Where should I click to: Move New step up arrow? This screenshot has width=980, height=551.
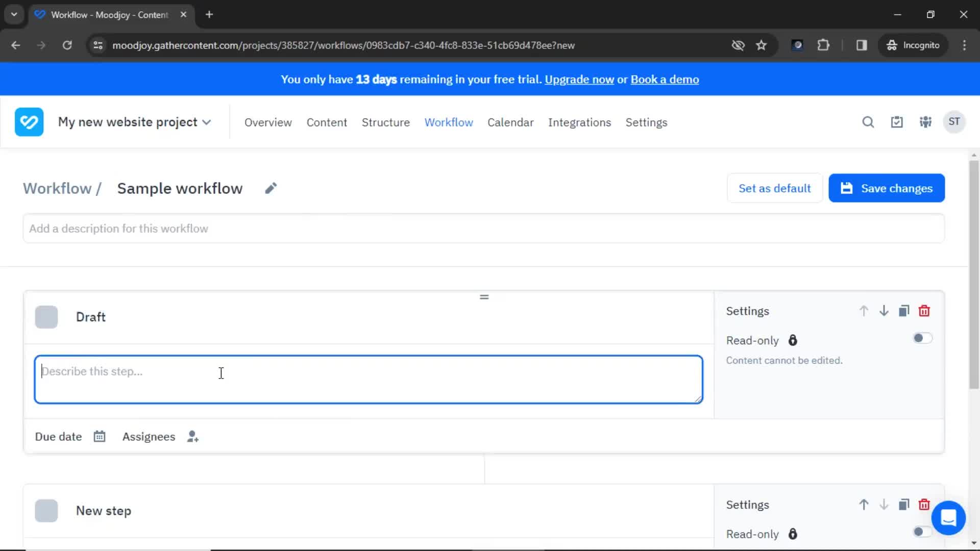pyautogui.click(x=864, y=505)
